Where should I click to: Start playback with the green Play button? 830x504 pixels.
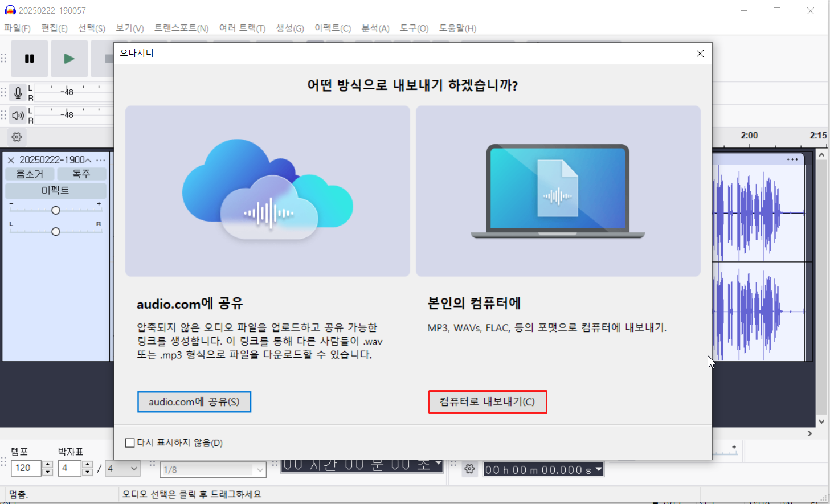pyautogui.click(x=69, y=59)
